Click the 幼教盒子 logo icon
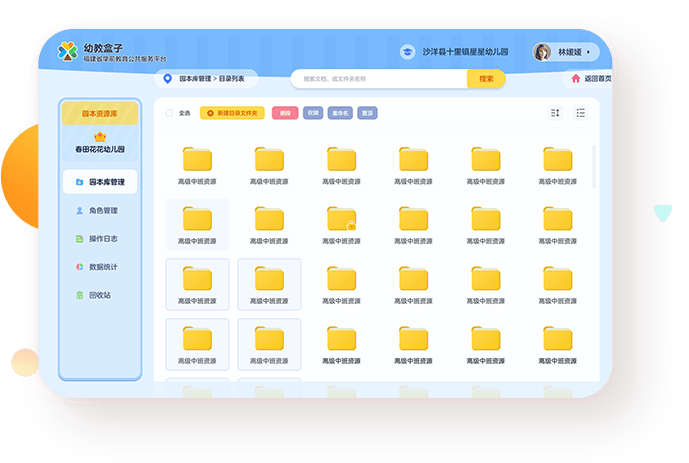The image size is (689, 463). 67,51
